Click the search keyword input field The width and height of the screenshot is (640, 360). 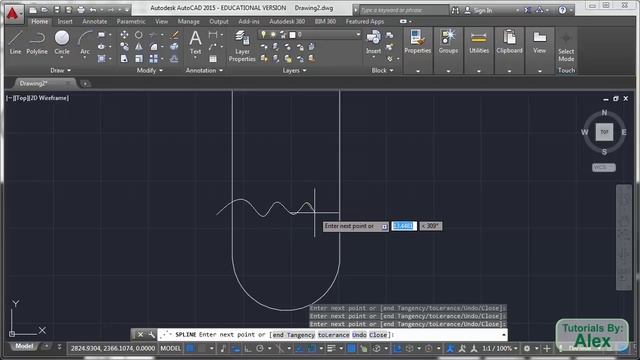click(x=404, y=10)
